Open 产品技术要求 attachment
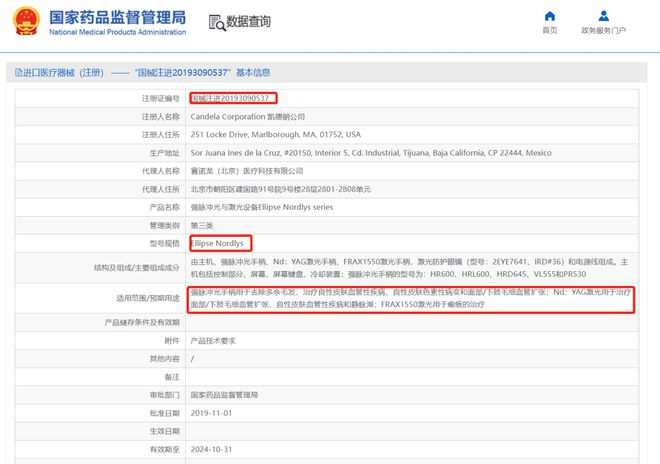Screen dimensions: 660x464 213,341
